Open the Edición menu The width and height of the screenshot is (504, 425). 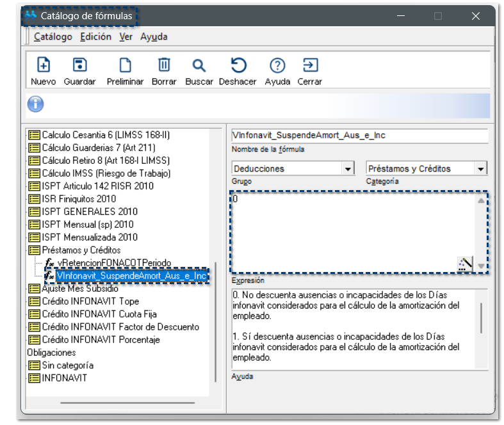pyautogui.click(x=96, y=37)
